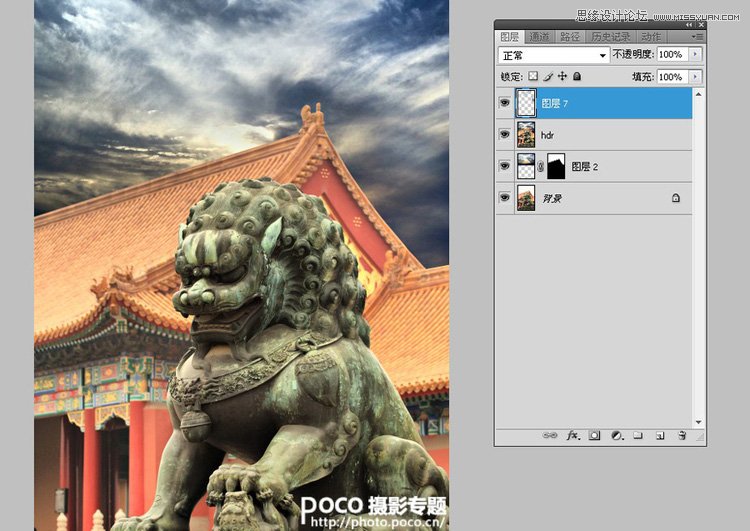Viewport: 750px width, 531px height.
Task: Close the layers panel with X
Action: (701, 24)
